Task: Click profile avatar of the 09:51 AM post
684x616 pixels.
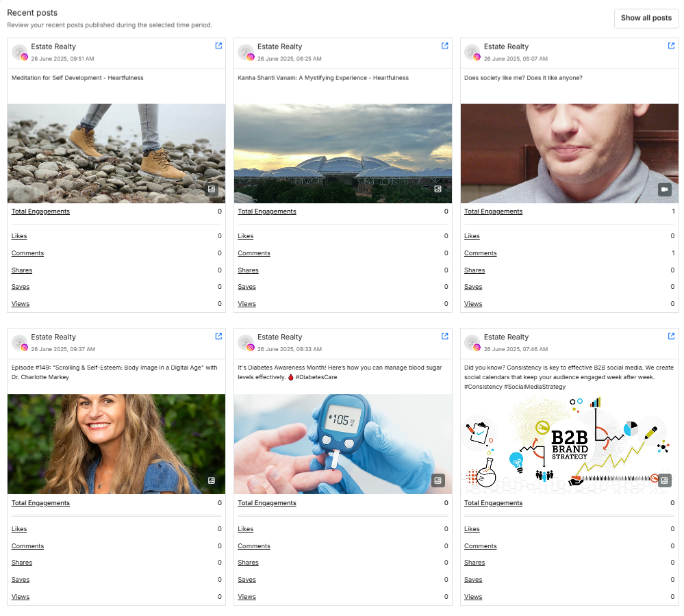Action: click(20, 52)
